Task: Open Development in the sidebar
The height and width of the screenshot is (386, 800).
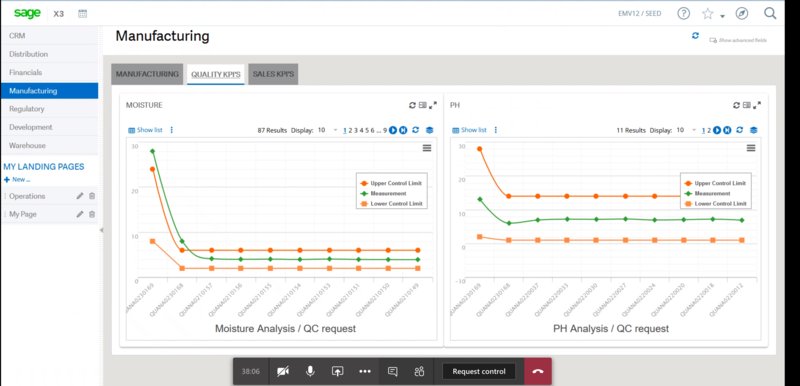Action: [49, 127]
